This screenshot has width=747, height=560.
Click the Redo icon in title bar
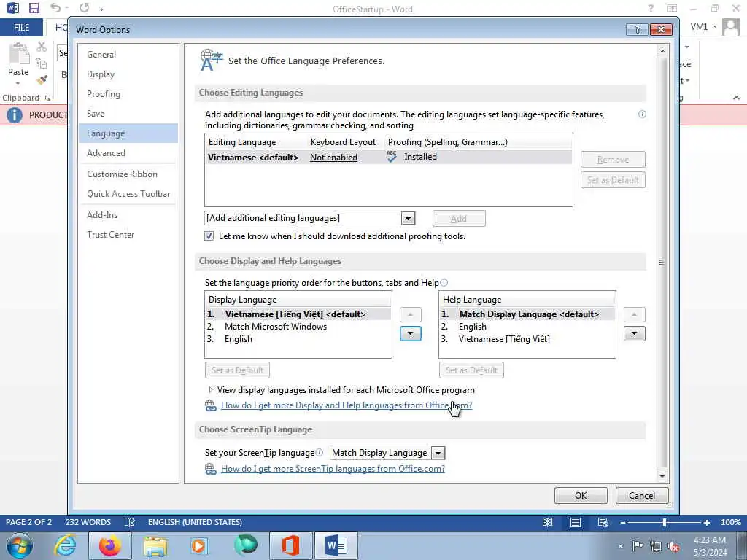pos(85,8)
